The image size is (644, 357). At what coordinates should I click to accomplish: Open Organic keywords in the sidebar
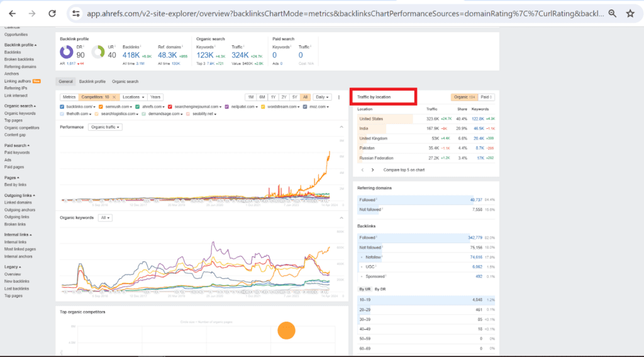[19, 114]
